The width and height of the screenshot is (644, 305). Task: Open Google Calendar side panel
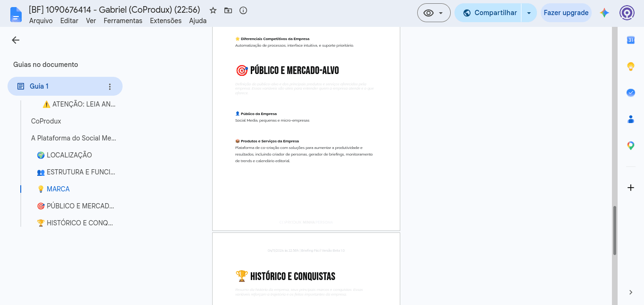[631, 40]
